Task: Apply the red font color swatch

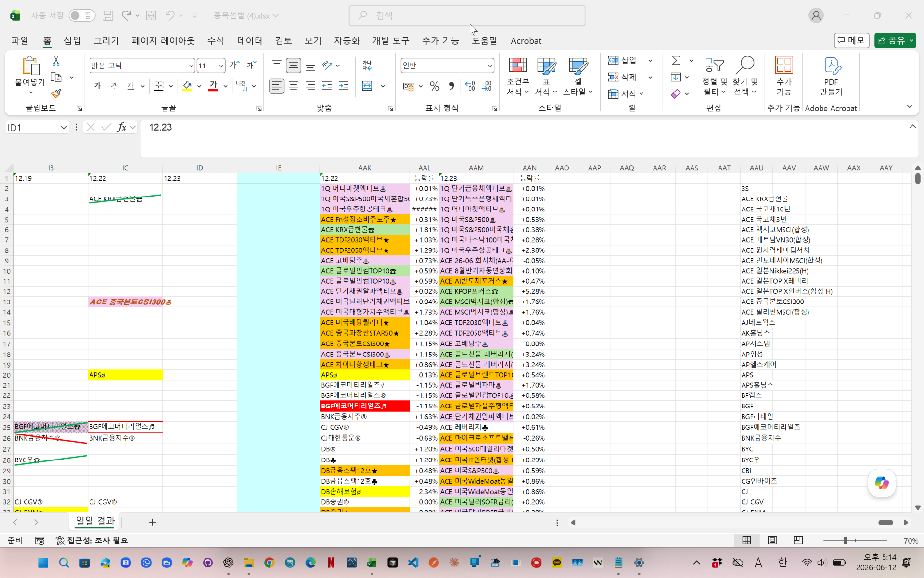Action: (214, 86)
